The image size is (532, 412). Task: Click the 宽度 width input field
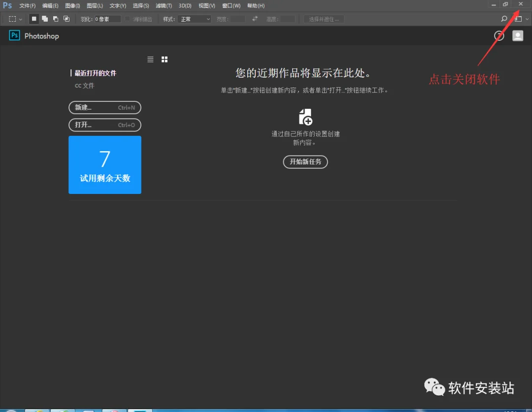pyautogui.click(x=237, y=19)
